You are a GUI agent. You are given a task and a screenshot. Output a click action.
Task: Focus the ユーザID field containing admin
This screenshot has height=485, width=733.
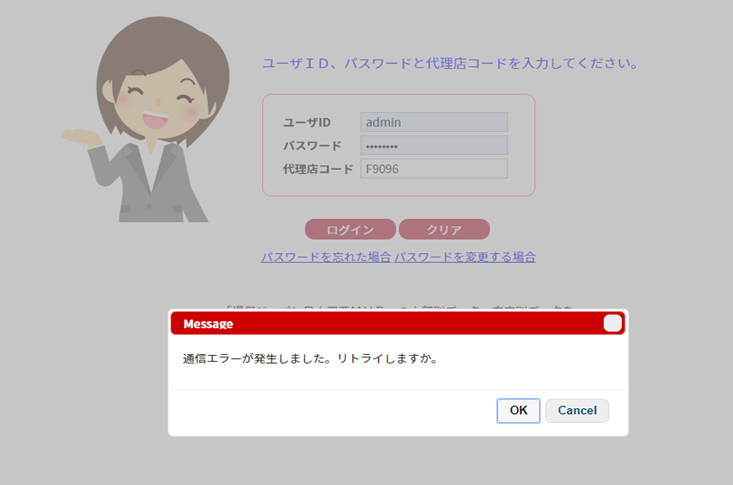(x=434, y=122)
